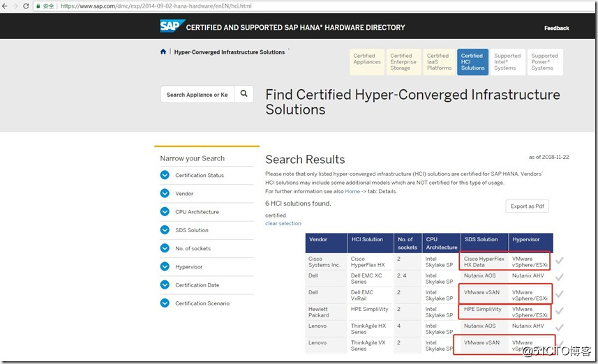598x364 pixels.
Task: Click the magnifier search icon
Action: 244,93
